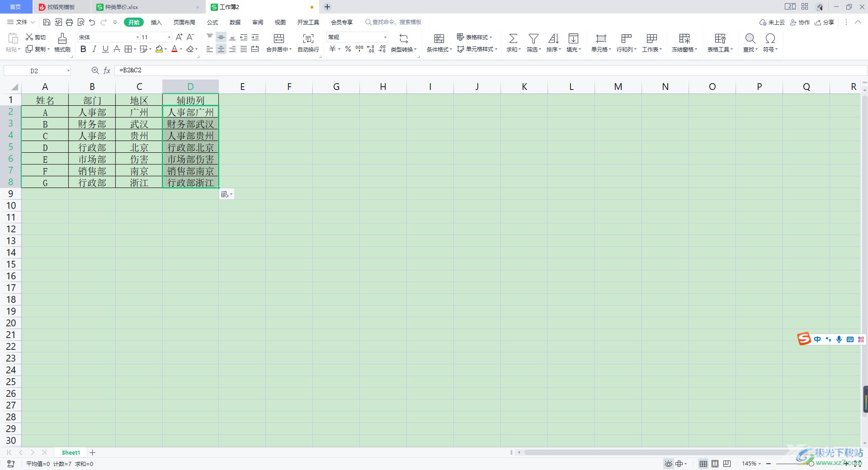Toggle Auto Wrap (自动换行)
Viewport: 868px width, 470px height.
pos(308,43)
